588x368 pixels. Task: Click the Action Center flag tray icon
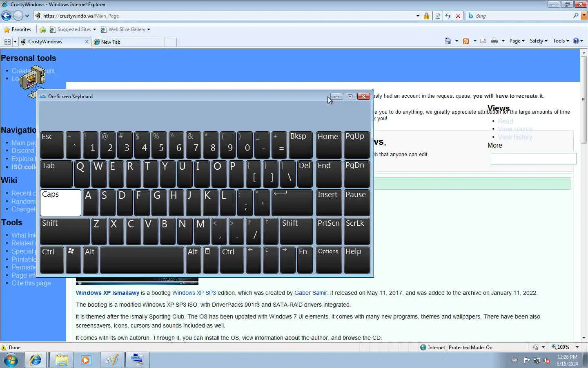527,360
